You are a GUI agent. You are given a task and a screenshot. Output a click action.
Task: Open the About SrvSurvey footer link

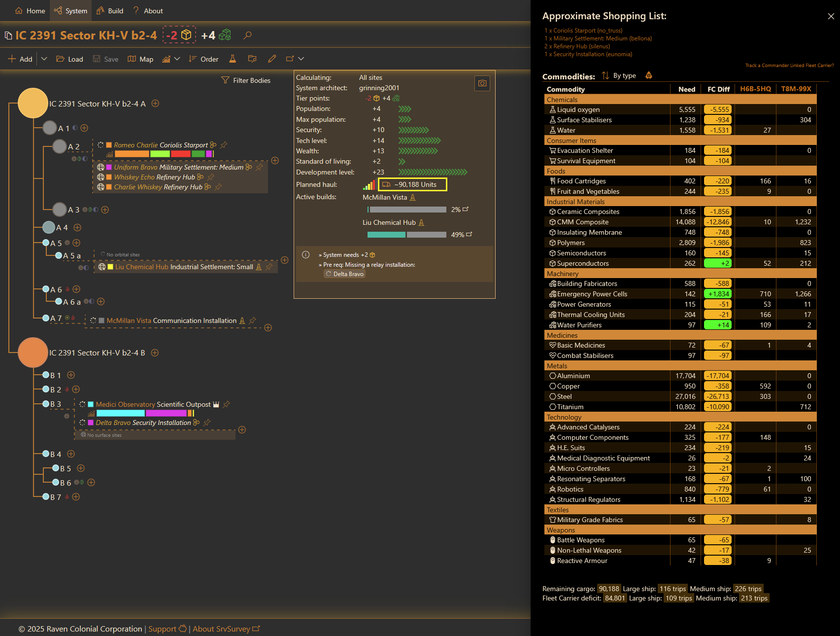tap(226, 629)
